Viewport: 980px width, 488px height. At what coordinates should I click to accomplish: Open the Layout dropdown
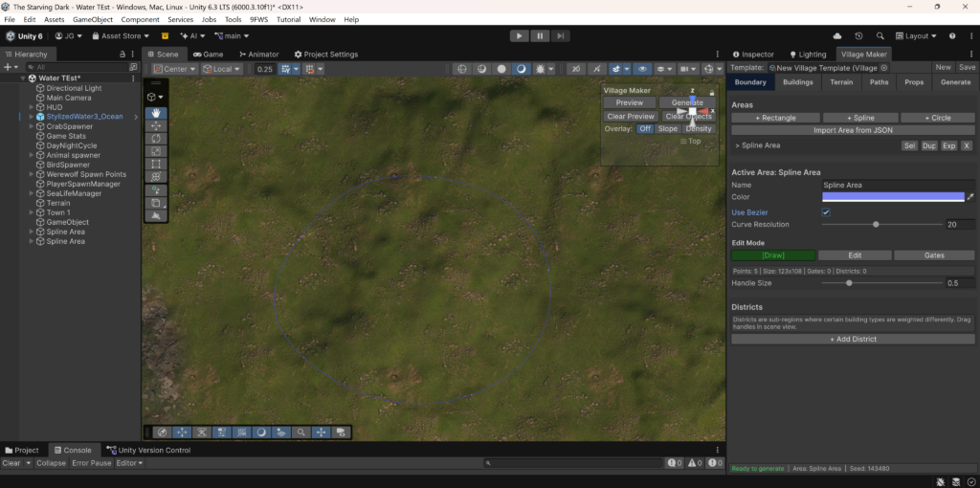click(916, 35)
